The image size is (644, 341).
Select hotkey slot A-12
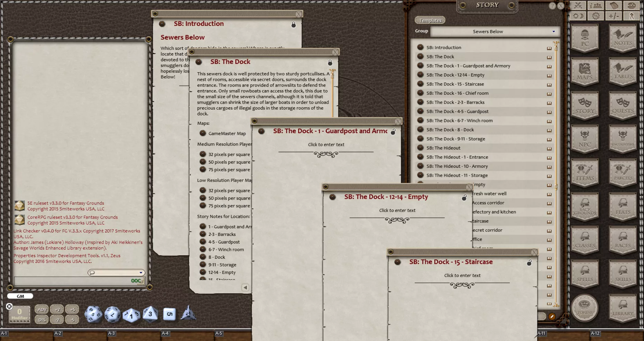(x=617, y=336)
